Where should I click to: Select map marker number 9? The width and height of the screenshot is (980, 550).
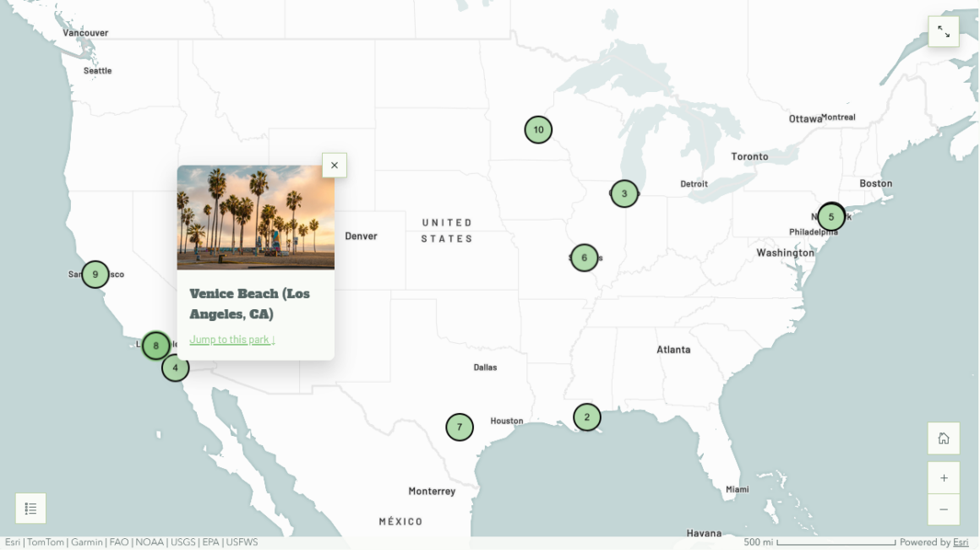tap(95, 275)
